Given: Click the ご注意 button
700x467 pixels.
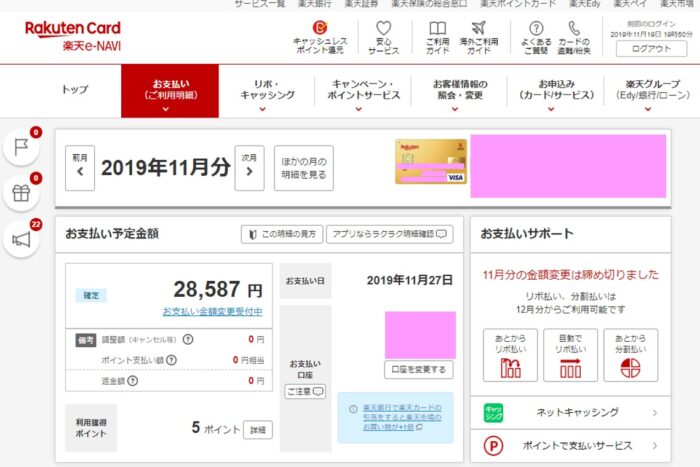Looking at the screenshot, I should 305,392.
